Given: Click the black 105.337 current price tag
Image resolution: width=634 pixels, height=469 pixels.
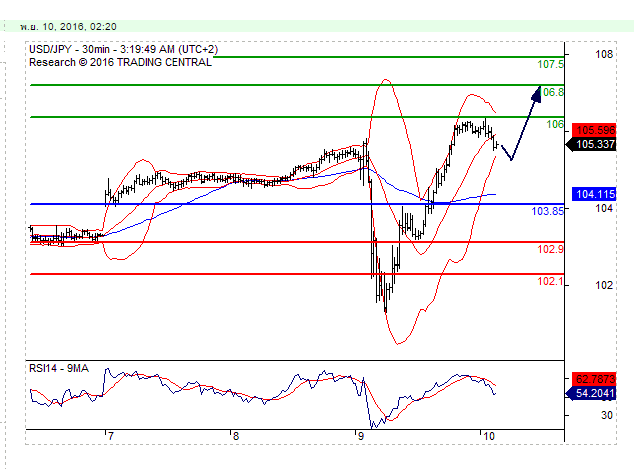Looking at the screenshot, I should tap(592, 144).
